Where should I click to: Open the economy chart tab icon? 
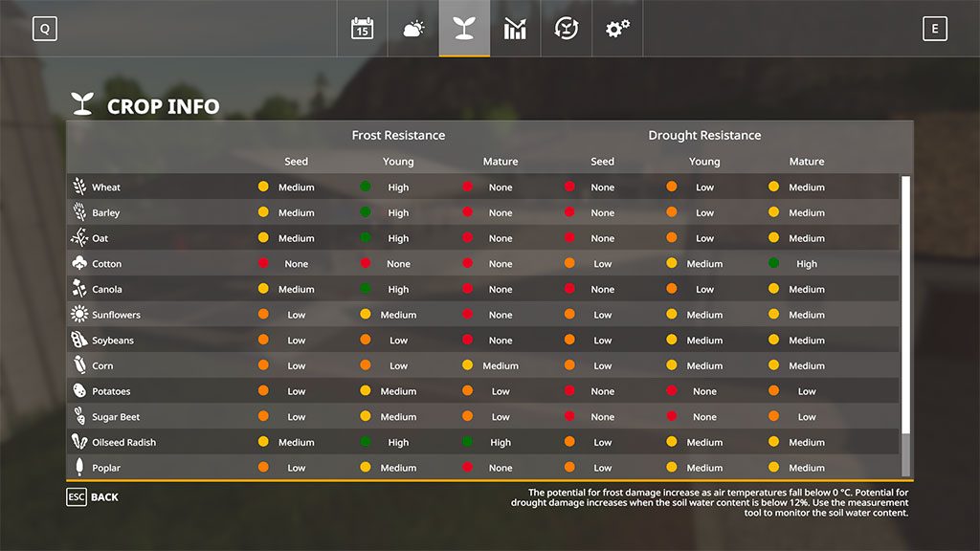(x=515, y=29)
